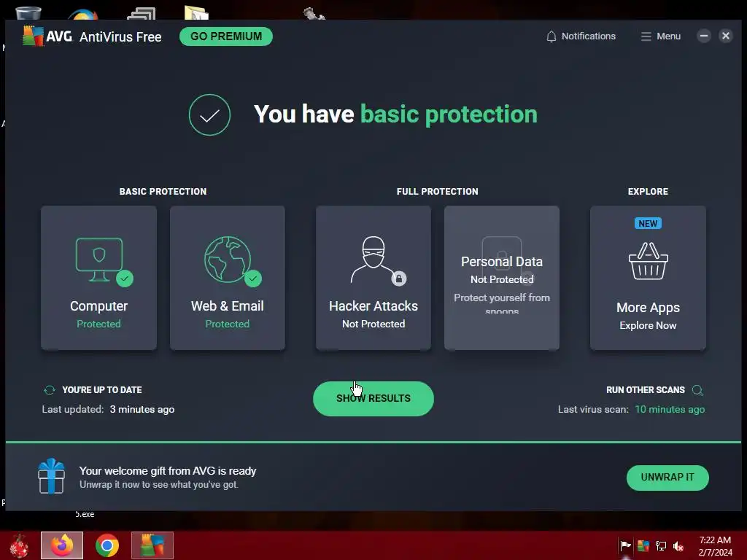Click green check badge on Web & Email
Viewport: 747px width, 560px height.
point(253,279)
